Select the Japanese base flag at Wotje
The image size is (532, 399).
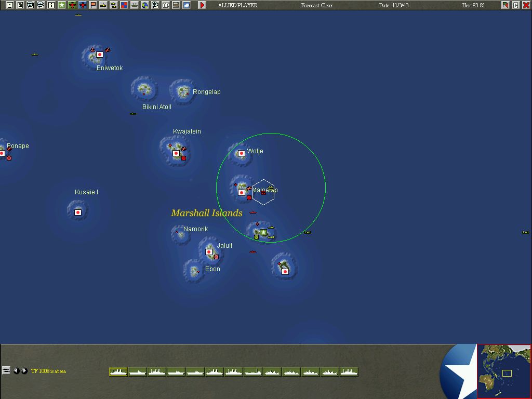[241, 153]
